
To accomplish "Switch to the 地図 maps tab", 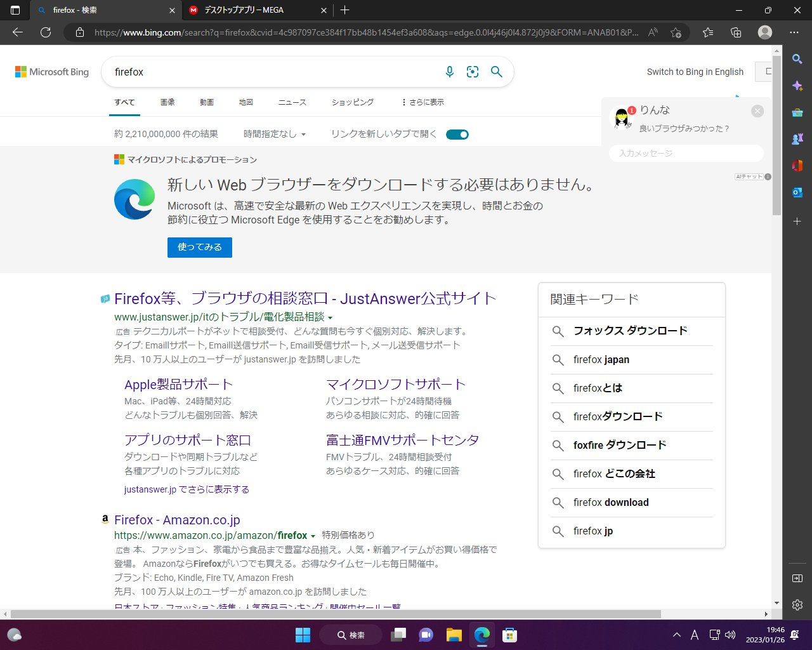I will [246, 102].
